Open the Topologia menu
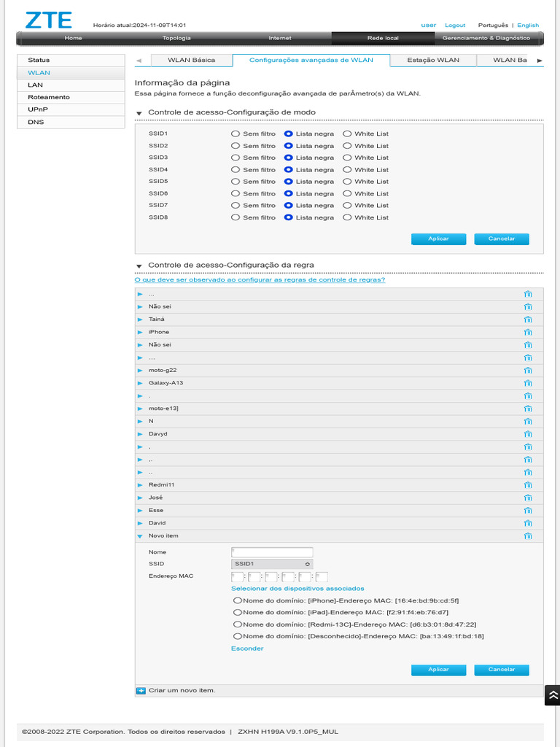The width and height of the screenshot is (560, 747). point(176,38)
